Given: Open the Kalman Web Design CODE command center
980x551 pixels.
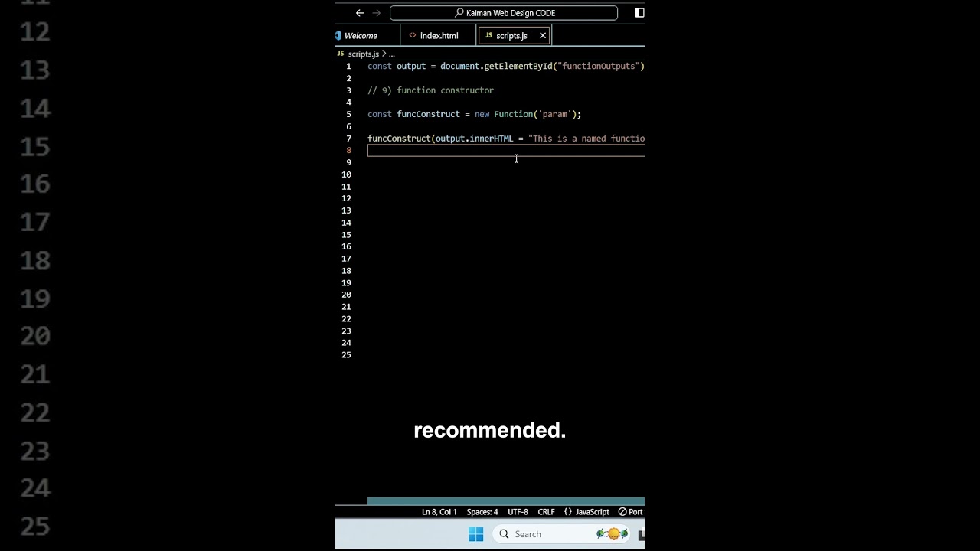Looking at the screenshot, I should (x=504, y=13).
